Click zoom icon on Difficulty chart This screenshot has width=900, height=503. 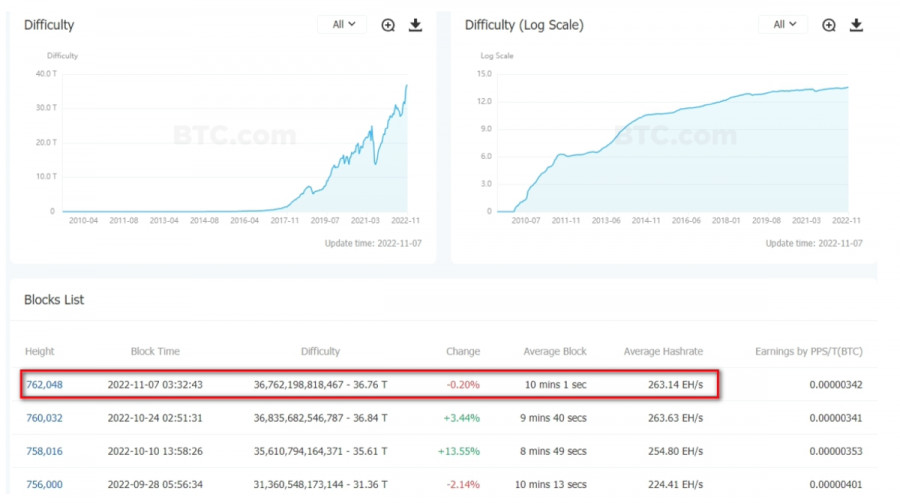click(388, 25)
